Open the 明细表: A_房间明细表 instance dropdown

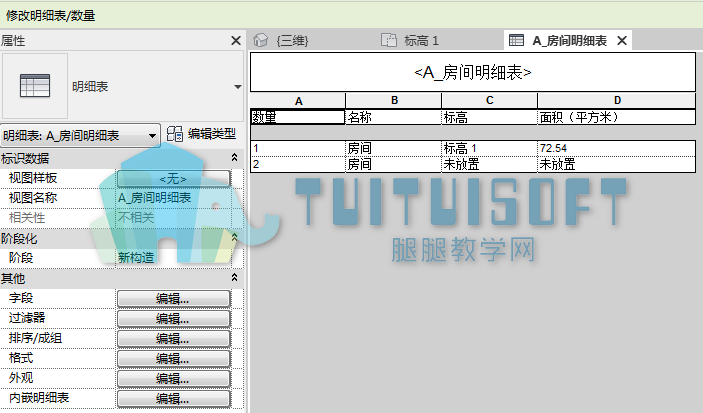point(81,135)
